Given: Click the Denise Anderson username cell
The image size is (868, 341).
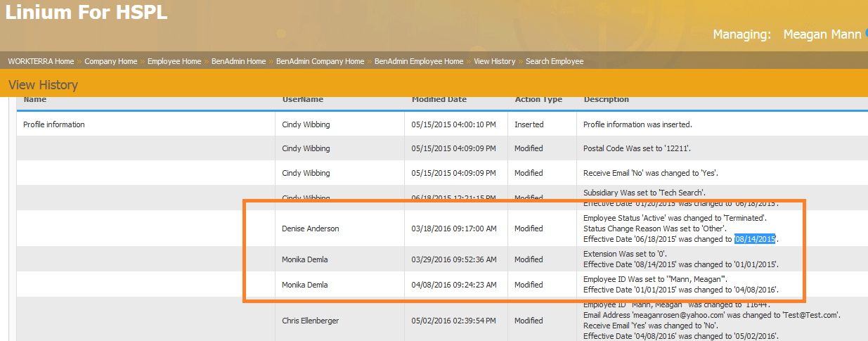Looking at the screenshot, I should pos(312,229).
